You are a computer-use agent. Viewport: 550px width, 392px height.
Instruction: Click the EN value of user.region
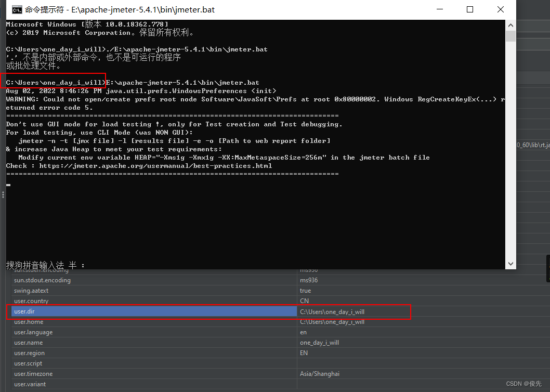(x=304, y=353)
